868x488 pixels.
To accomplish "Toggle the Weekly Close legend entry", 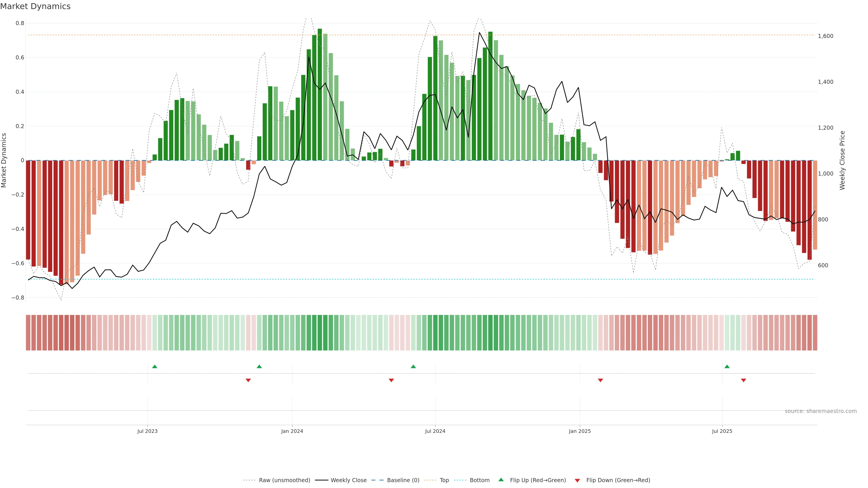I will tap(348, 480).
